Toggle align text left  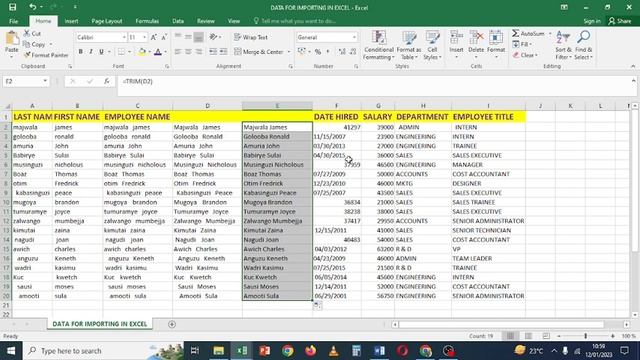(178, 52)
